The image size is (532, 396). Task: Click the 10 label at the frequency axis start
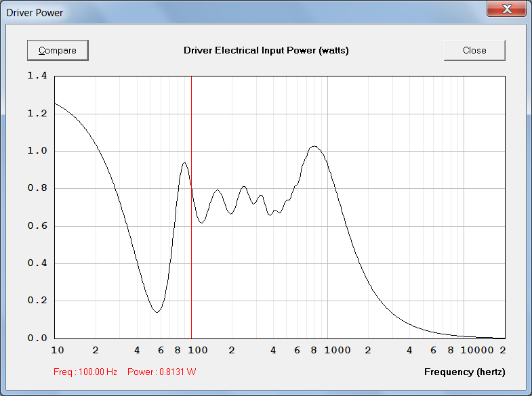(58, 350)
